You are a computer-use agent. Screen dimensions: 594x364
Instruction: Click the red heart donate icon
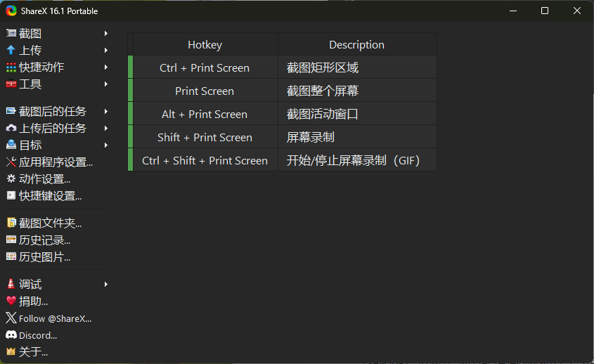click(11, 301)
